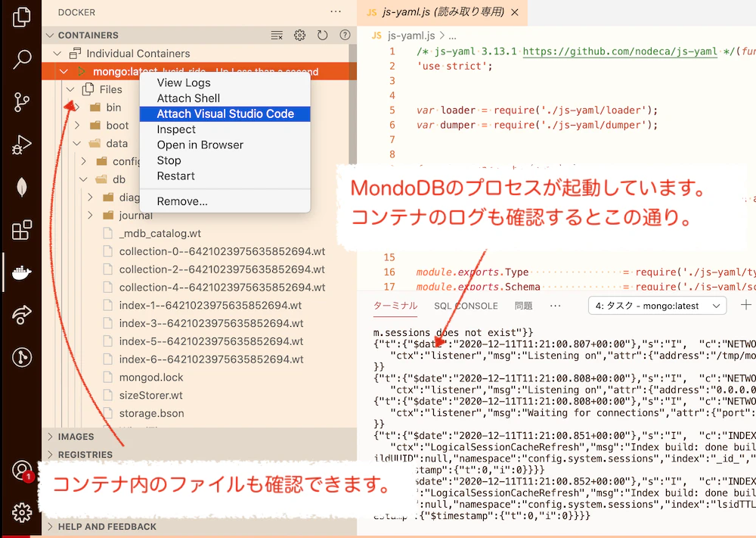Image resolution: width=756 pixels, height=538 pixels.
Task: Open the MongoDB leaf icon view
Action: [x=22, y=187]
